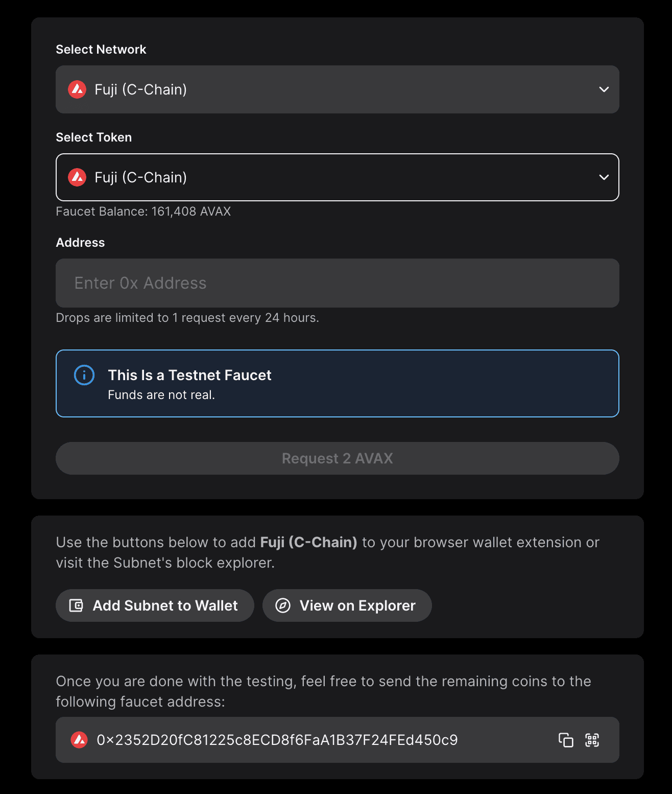672x794 pixels.
Task: Click the Avalanche logo beside the faucet address
Action: (79, 740)
